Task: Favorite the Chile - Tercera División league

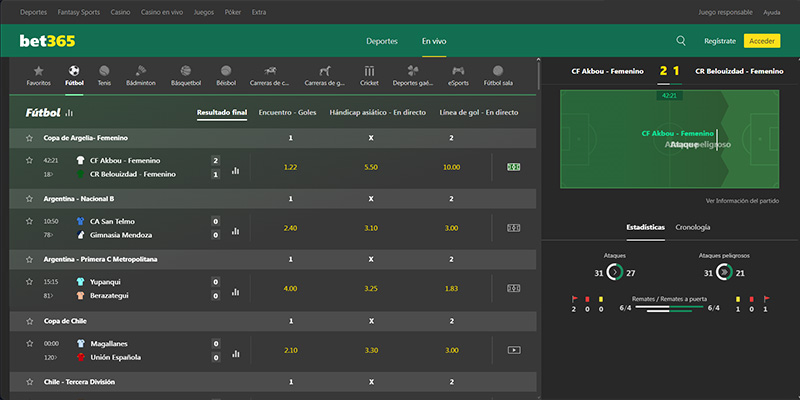Action: [29, 382]
